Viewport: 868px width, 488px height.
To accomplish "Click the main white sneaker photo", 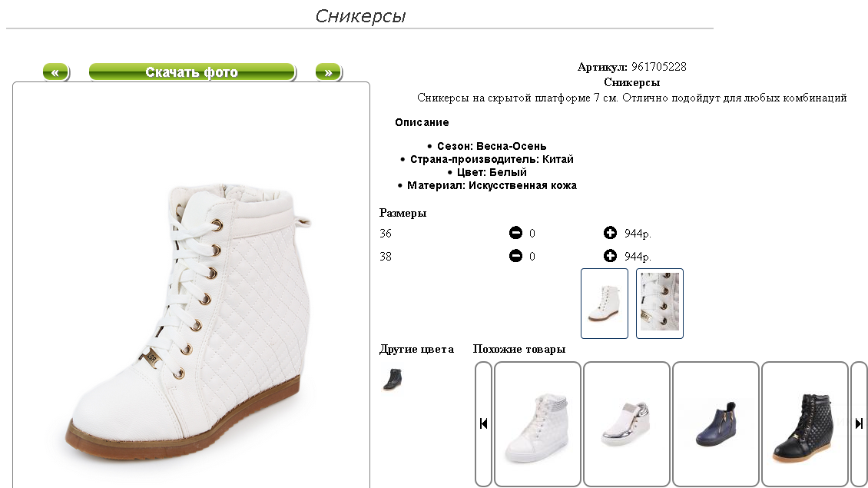I will point(191,321).
